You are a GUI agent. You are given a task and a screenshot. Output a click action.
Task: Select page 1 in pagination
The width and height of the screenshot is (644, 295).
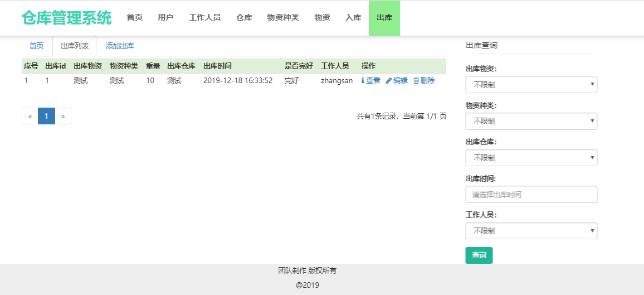[46, 116]
